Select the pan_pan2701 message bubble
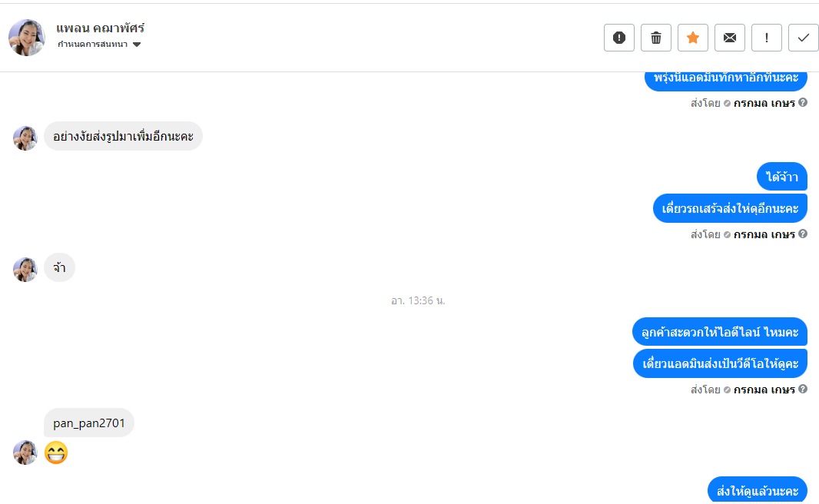The width and height of the screenshot is (819, 504). pos(89,423)
